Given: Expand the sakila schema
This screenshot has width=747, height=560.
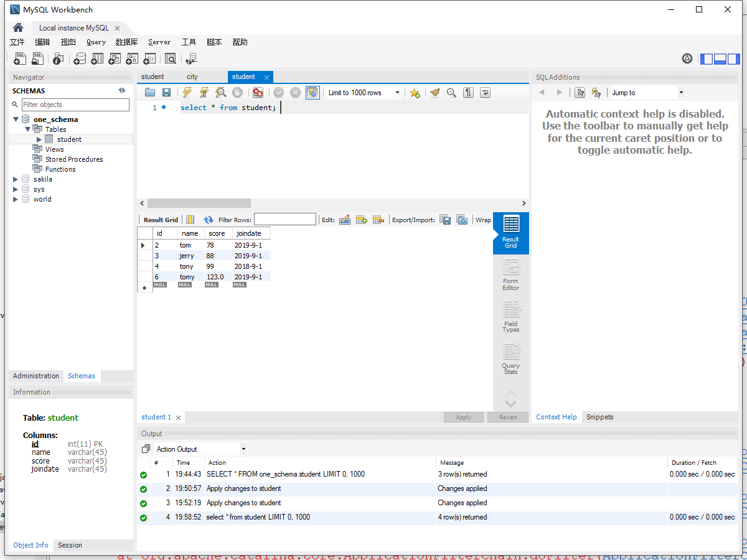Looking at the screenshot, I should pos(16,179).
